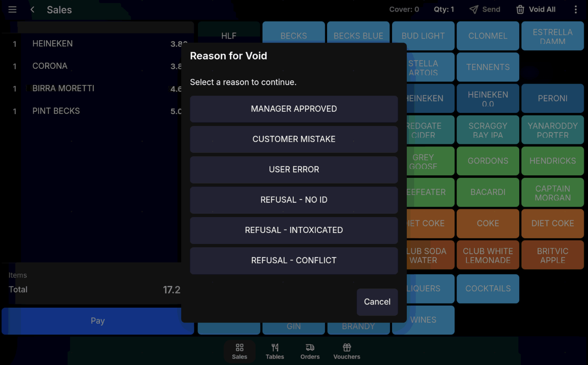This screenshot has height=365, width=588.
Task: Switch to the Tables tab
Action: pyautogui.click(x=275, y=351)
